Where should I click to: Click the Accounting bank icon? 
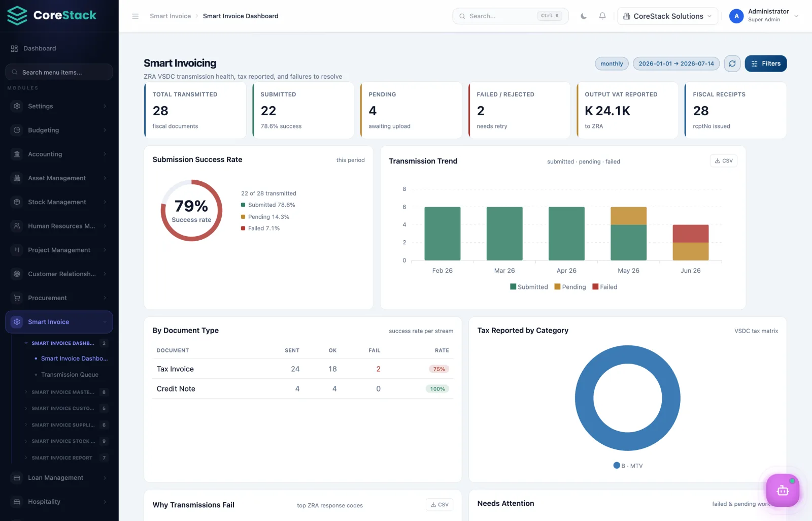[17, 154]
